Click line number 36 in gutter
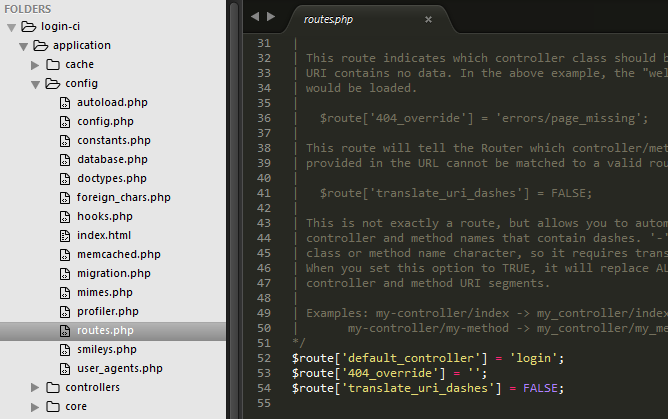Viewport: 668px width, 419px height. point(264,118)
